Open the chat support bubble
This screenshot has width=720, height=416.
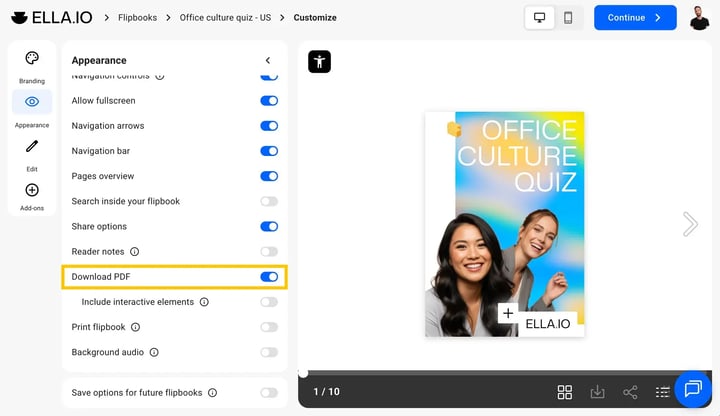[693, 389]
